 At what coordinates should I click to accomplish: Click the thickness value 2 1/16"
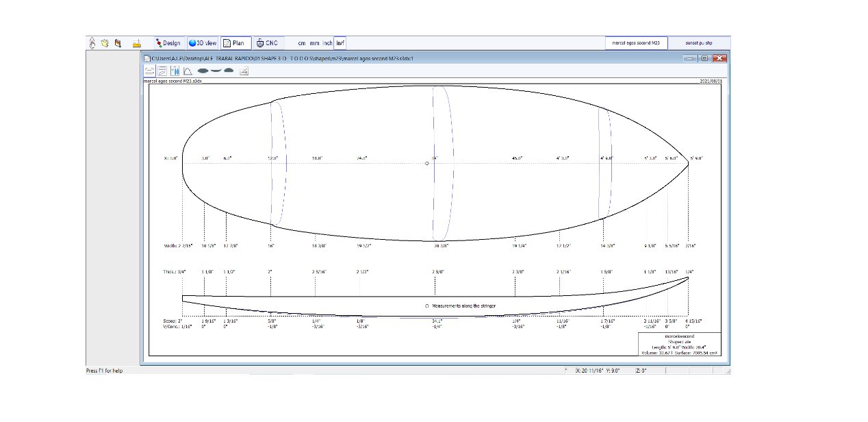pos(564,272)
